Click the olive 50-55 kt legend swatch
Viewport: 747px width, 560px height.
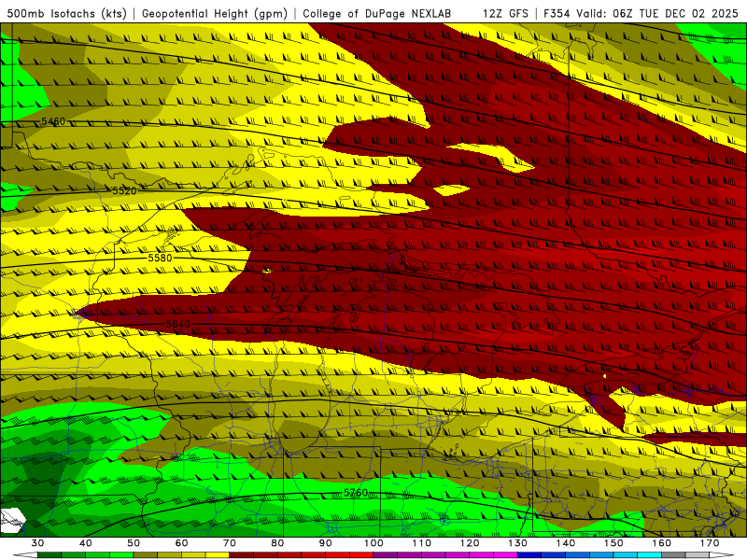[146, 555]
